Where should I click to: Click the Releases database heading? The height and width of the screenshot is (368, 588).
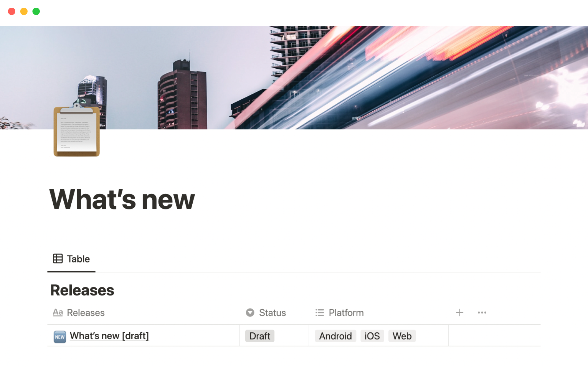click(82, 290)
